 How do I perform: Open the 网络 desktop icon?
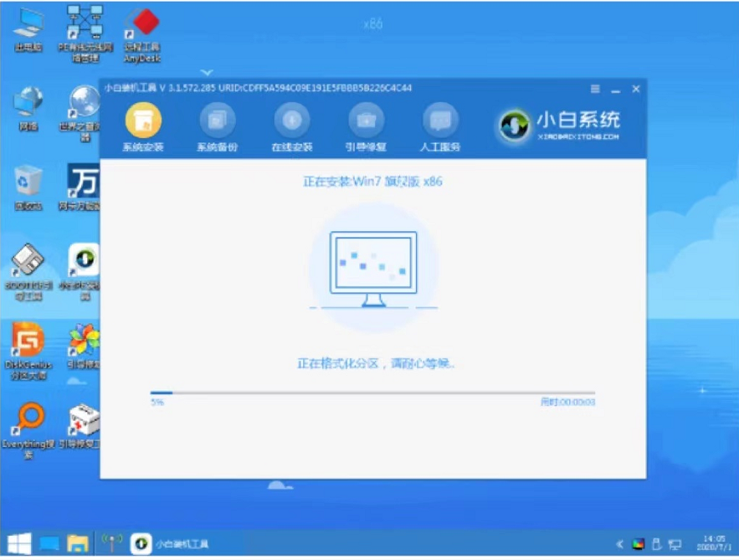tap(28, 109)
